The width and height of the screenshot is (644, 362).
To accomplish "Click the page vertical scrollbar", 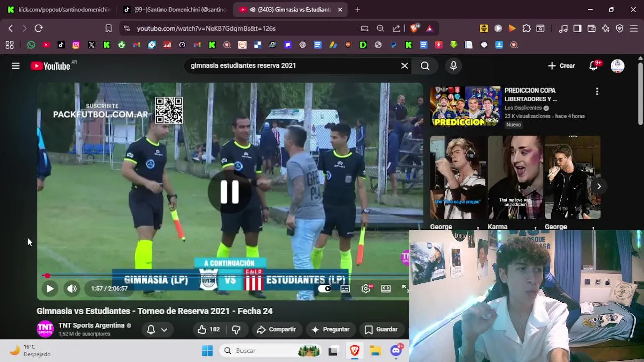I will tap(640, 93).
